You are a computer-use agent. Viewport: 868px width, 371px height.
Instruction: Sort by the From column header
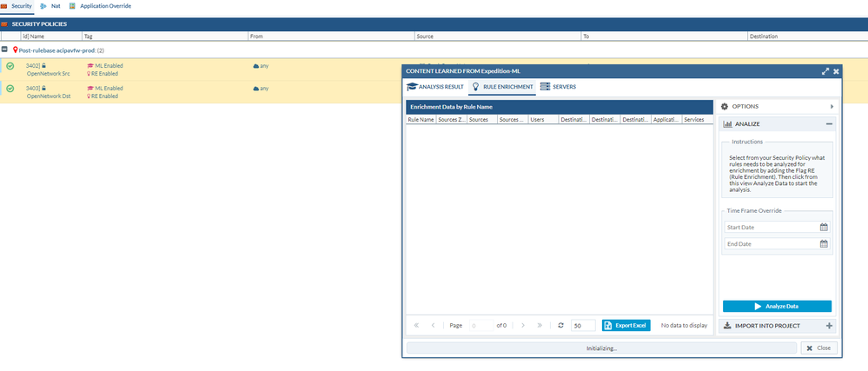point(331,36)
